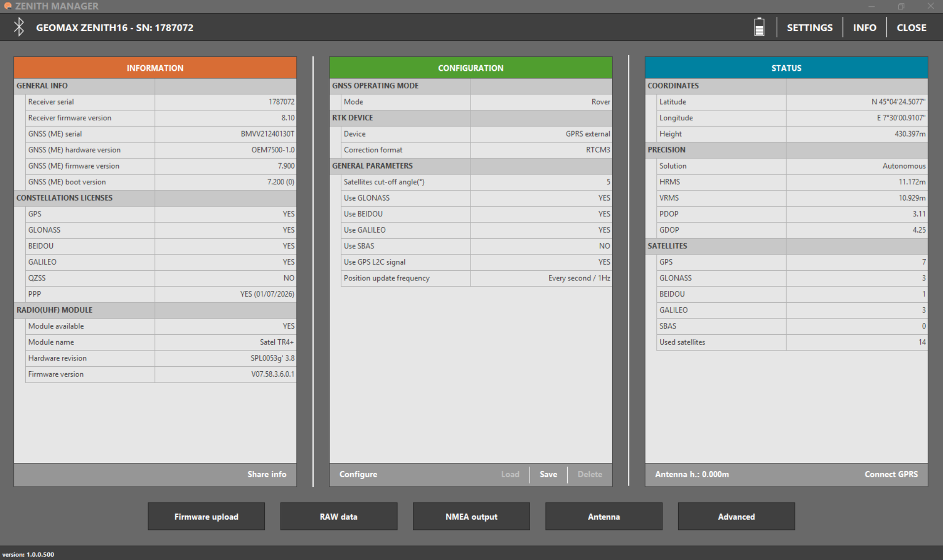This screenshot has height=560, width=943.
Task: Select the Mode Rover value cell
Action: pos(541,102)
